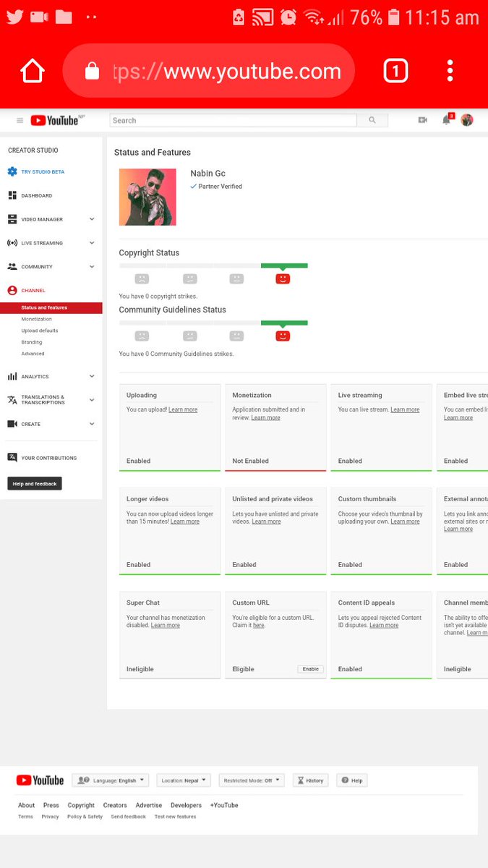Tap the browser home icon
The width and height of the screenshot is (488, 868).
pyautogui.click(x=33, y=71)
